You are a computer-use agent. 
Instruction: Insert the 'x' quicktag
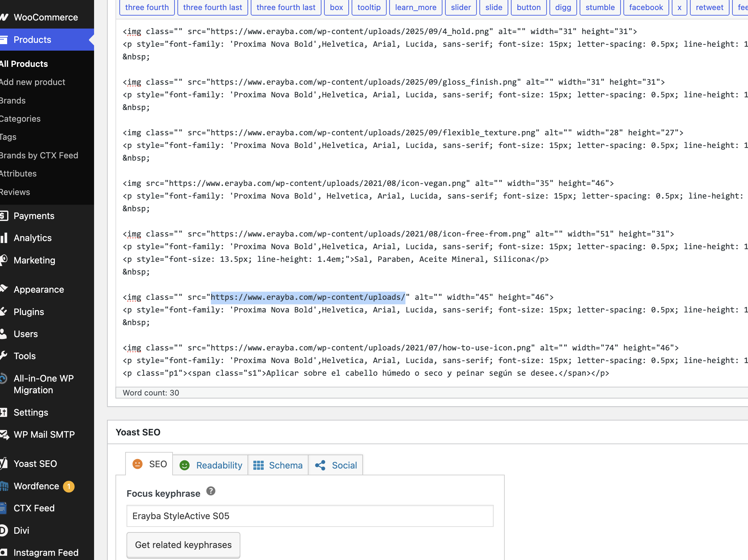point(679,7)
